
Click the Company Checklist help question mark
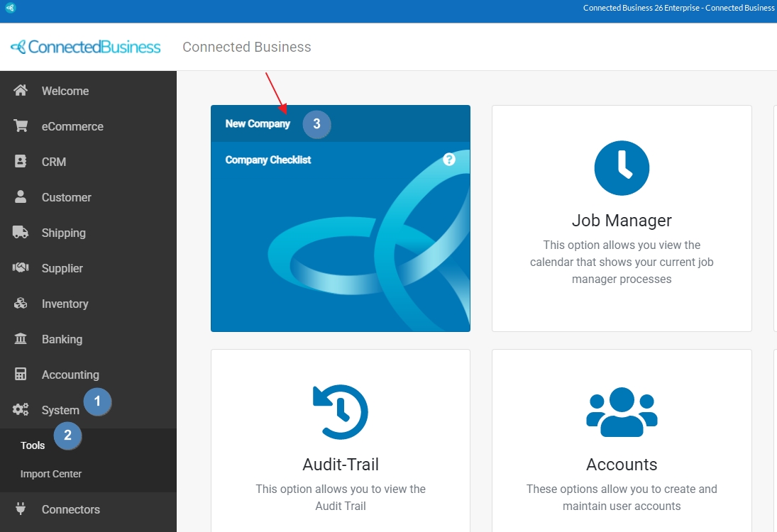pyautogui.click(x=448, y=160)
